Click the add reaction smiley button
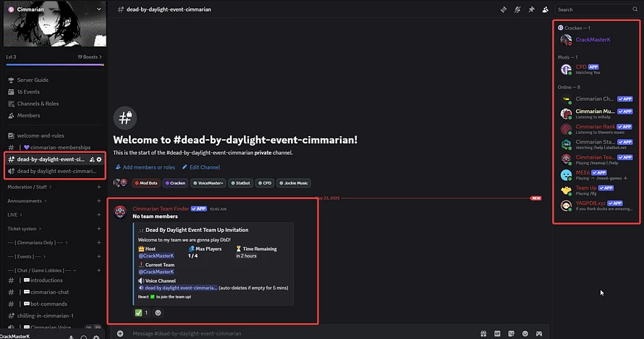This screenshot has height=339, width=644. [158, 313]
